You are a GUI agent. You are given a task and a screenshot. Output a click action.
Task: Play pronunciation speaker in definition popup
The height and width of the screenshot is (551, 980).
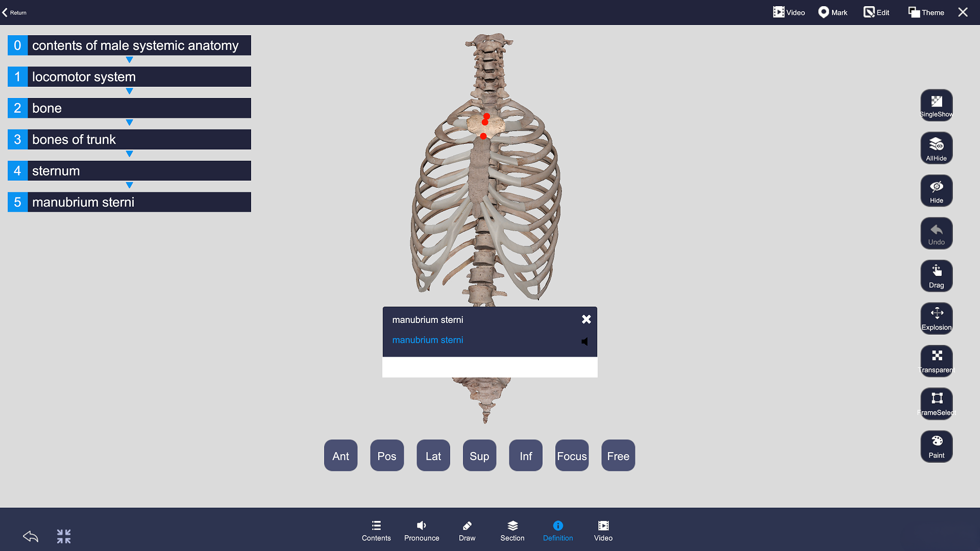[x=585, y=341]
